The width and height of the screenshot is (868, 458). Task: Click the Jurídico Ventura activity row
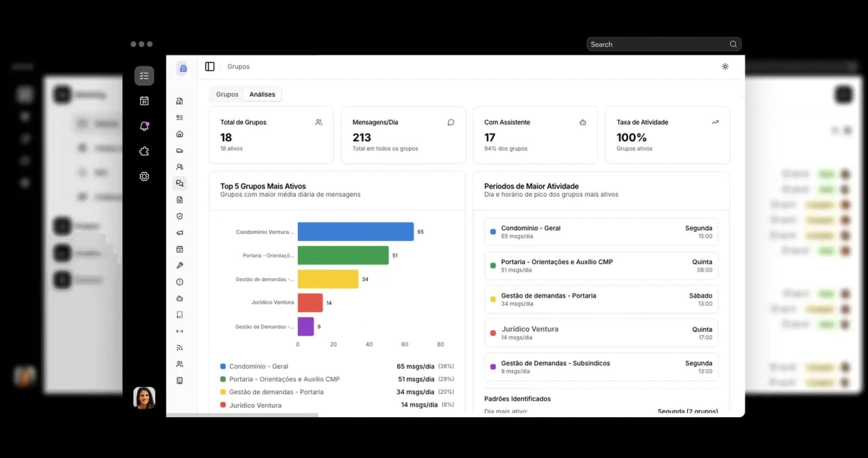pyautogui.click(x=601, y=333)
